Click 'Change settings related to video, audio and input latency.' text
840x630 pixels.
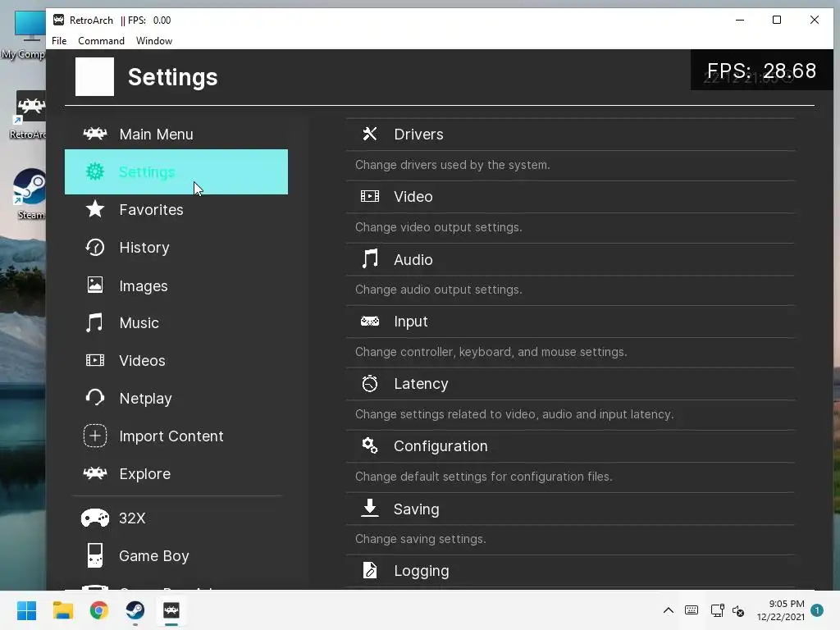pos(515,414)
